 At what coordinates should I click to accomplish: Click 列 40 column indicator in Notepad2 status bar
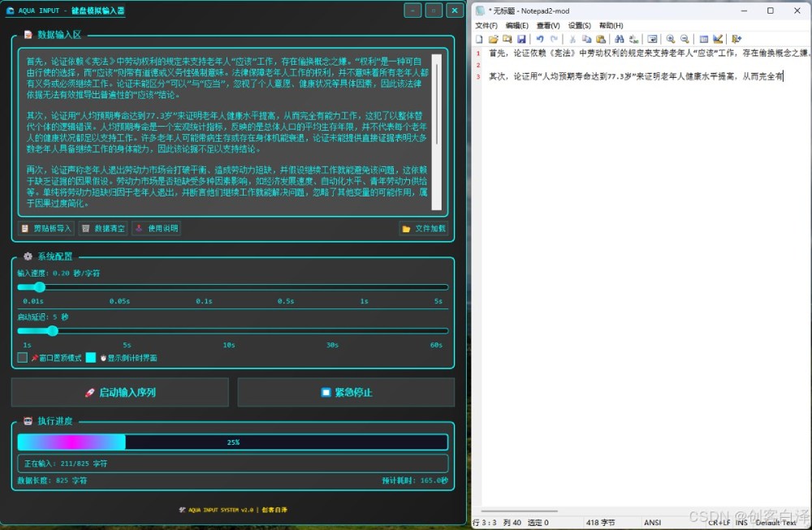click(x=512, y=523)
